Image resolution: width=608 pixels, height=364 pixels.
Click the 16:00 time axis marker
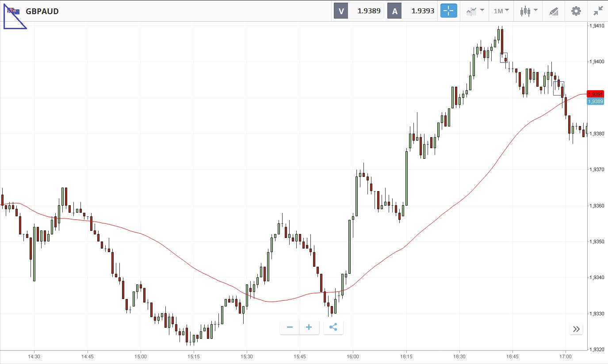click(x=353, y=356)
